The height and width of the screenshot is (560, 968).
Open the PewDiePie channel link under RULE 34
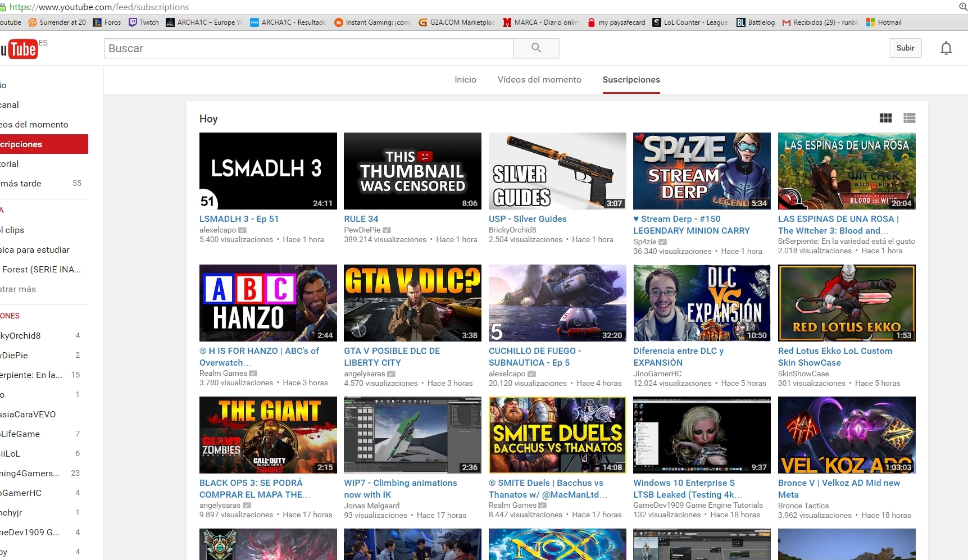tap(362, 230)
